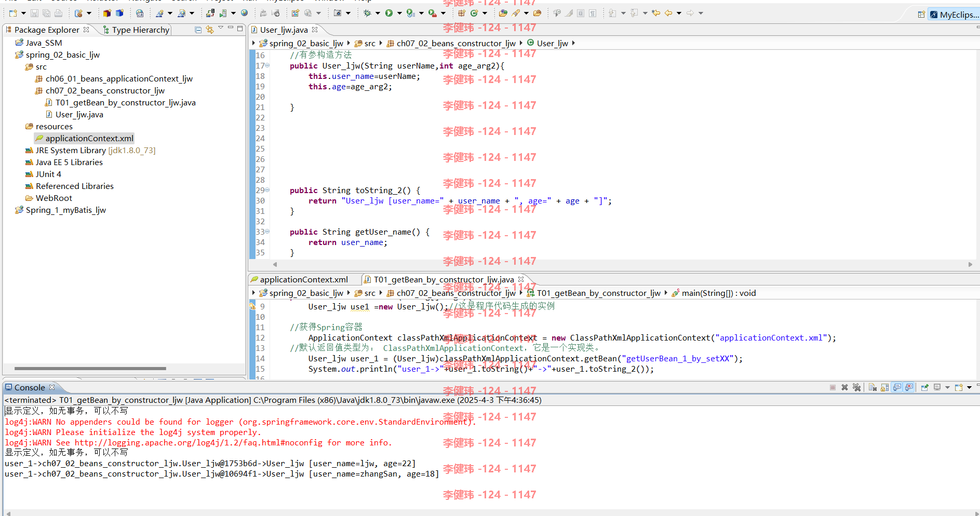980x516 pixels.
Task: Click the Web 2.0 browser icon
Action: coord(140,13)
